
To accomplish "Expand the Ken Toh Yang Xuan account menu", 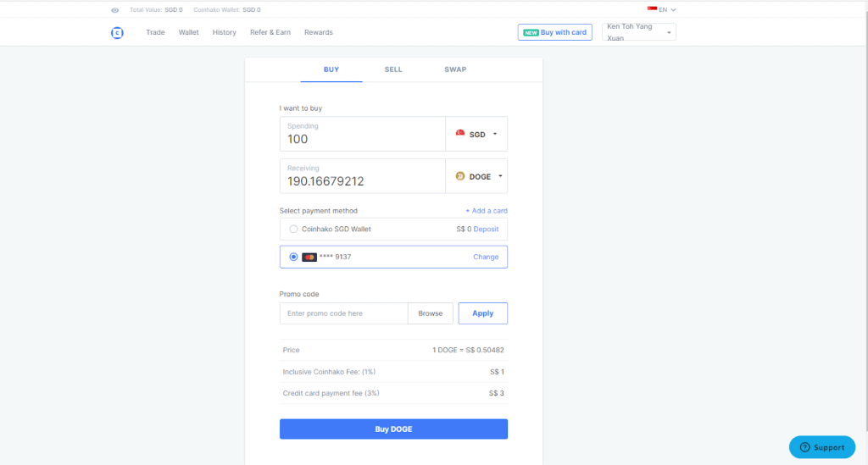I will [639, 32].
